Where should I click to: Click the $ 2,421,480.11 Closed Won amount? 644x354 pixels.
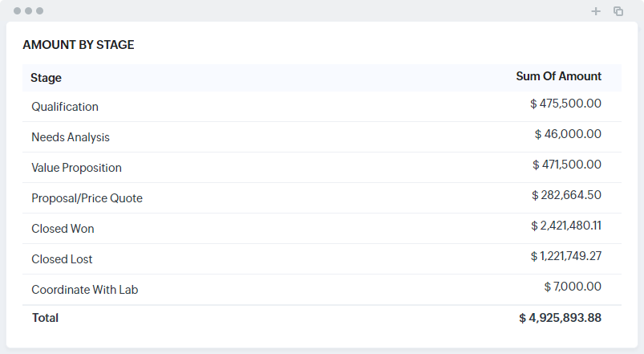565,226
